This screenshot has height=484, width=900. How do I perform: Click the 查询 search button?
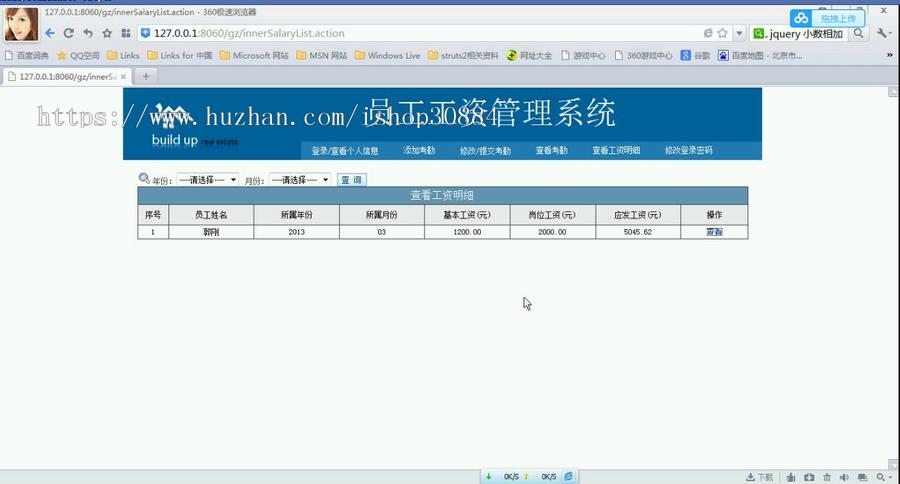coord(351,180)
